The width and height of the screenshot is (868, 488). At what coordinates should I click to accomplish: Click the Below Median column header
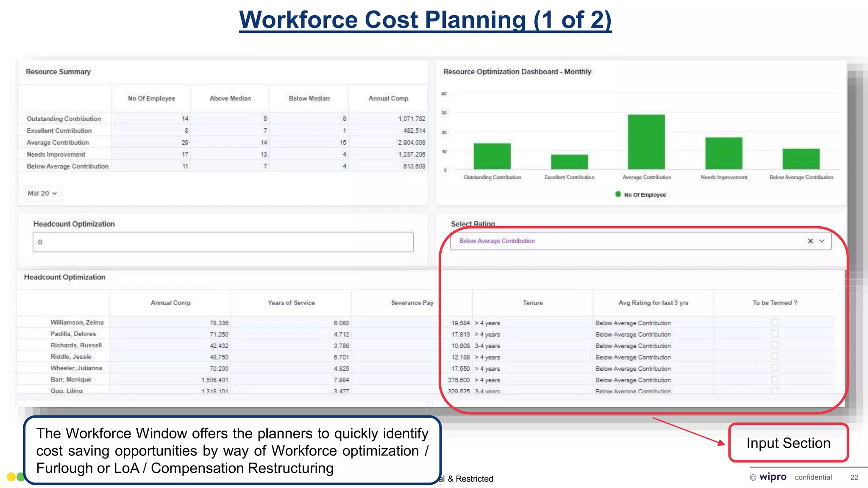(309, 98)
